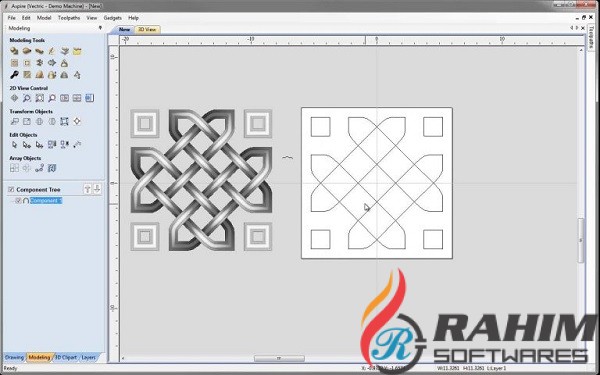Open the 3D Clipart tab
Screen dimensions: 600x375
pyautogui.click(x=66, y=357)
